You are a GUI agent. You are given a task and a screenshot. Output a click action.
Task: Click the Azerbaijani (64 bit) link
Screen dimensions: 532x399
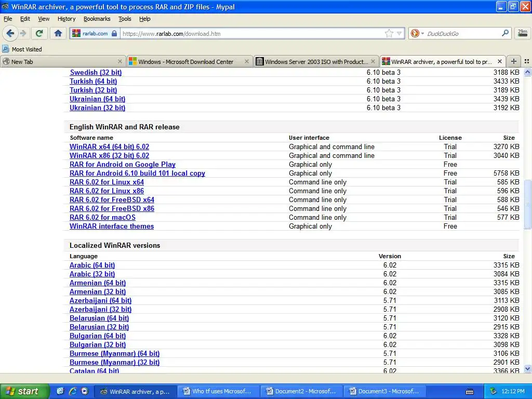pyautogui.click(x=100, y=300)
